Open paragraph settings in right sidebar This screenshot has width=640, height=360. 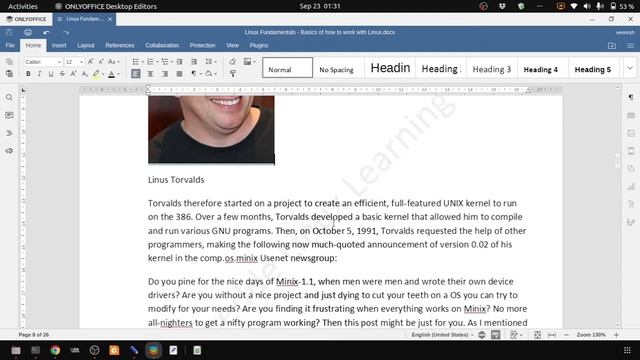click(631, 97)
